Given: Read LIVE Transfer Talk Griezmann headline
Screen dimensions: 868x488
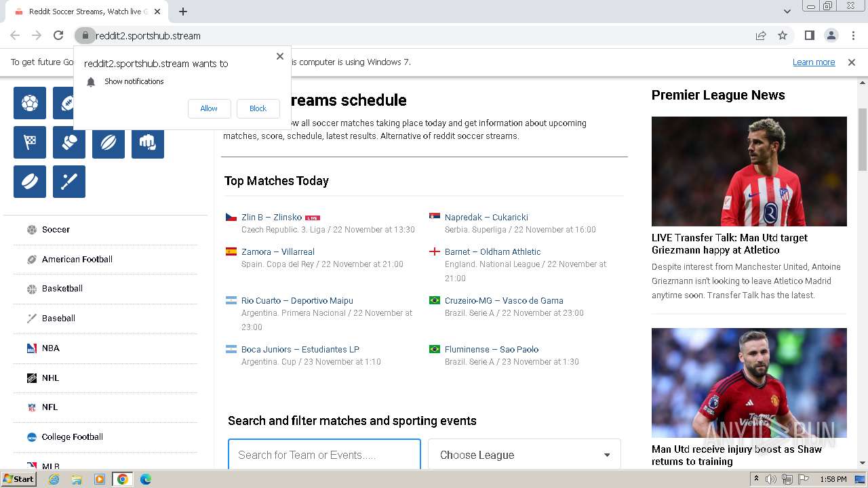Looking at the screenshot, I should point(730,244).
